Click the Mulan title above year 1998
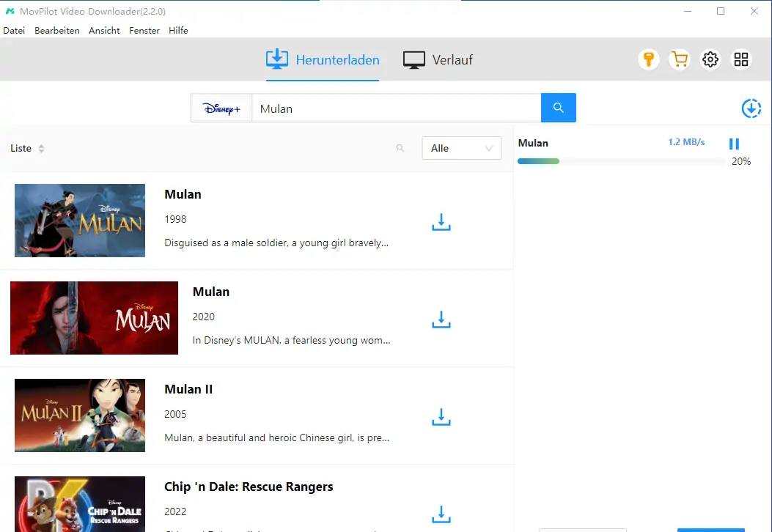 (x=183, y=194)
